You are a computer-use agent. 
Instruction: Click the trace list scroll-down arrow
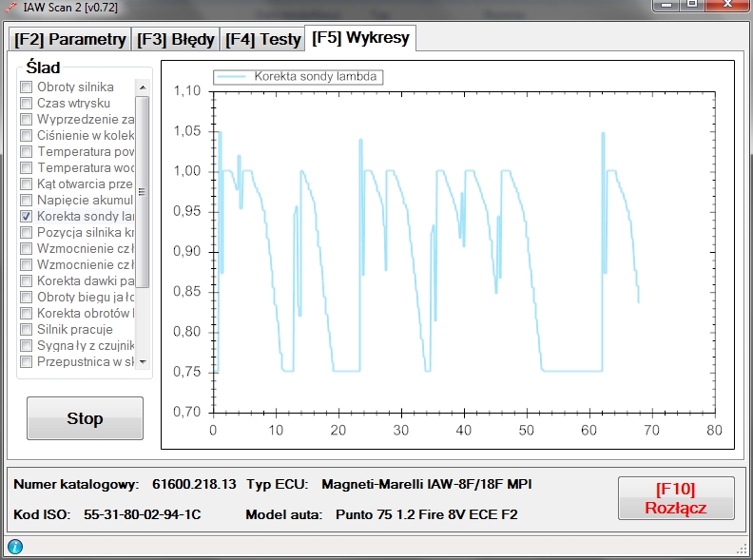coord(142,362)
